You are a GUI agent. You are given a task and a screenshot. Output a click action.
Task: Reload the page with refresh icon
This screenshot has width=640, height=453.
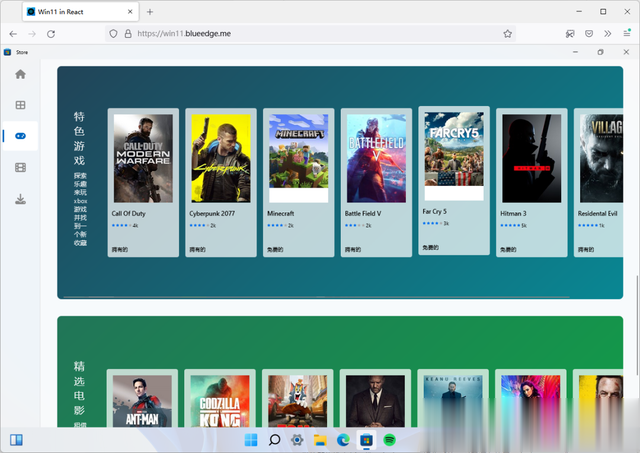(x=51, y=34)
